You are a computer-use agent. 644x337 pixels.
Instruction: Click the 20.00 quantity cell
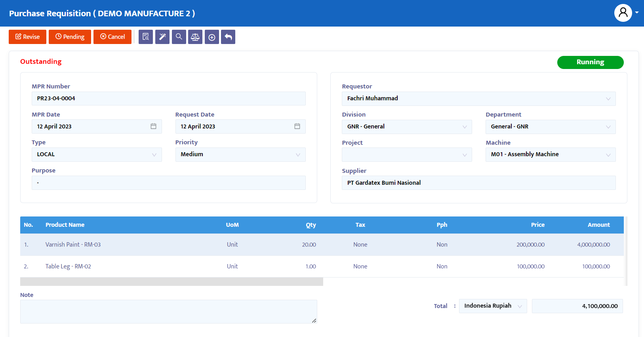[309, 245]
